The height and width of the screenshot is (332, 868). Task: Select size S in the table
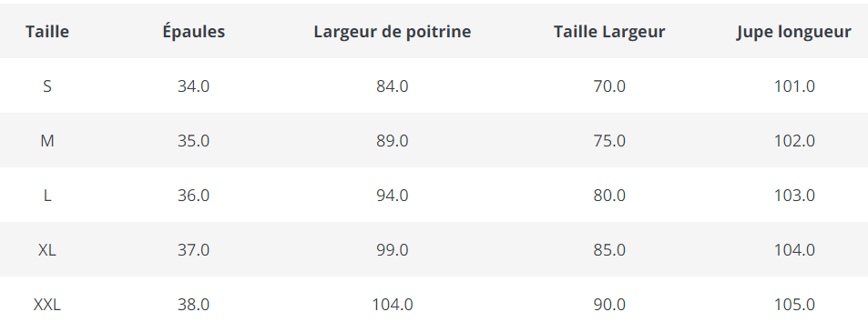point(47,86)
